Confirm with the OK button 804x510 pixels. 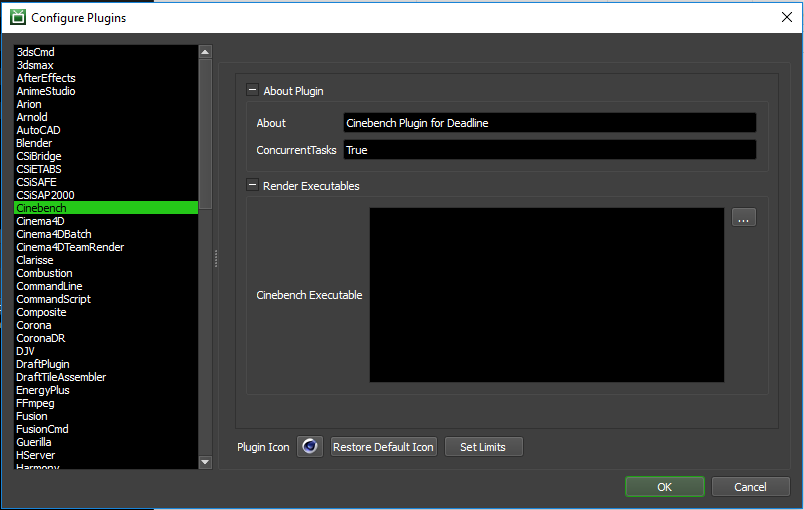[x=665, y=486]
